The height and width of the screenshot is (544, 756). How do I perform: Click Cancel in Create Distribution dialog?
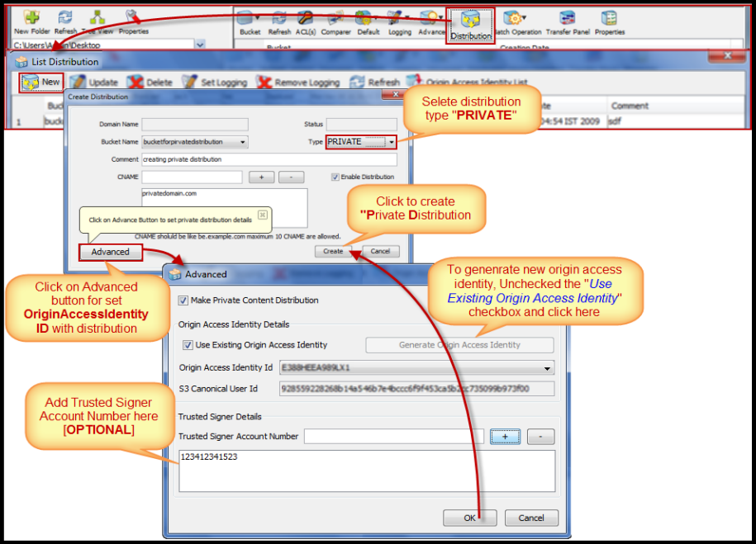click(x=380, y=251)
